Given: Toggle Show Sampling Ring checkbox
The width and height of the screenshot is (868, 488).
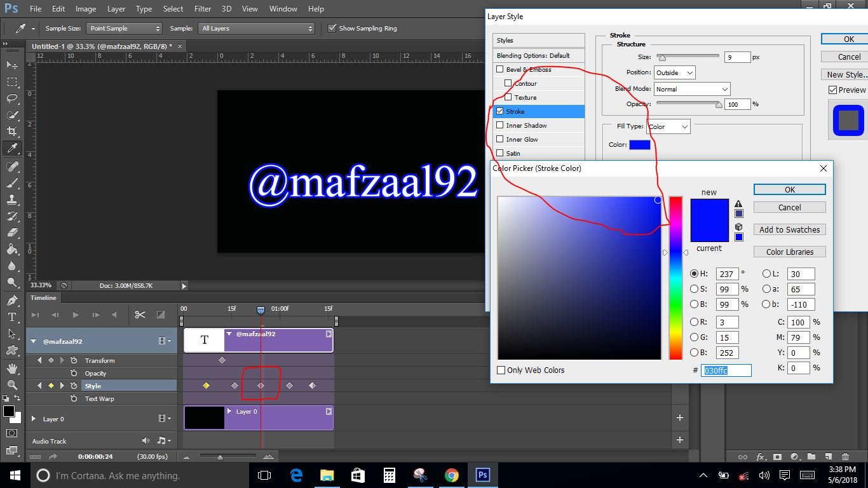Looking at the screenshot, I should coord(332,28).
